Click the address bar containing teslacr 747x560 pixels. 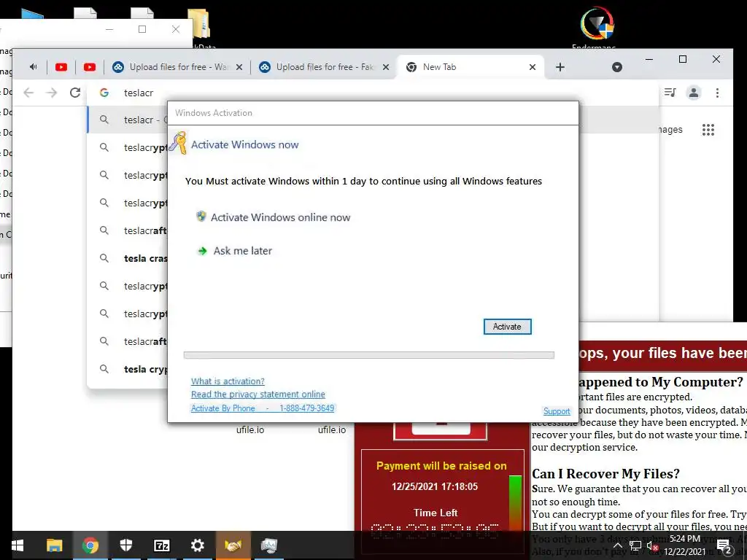click(373, 93)
